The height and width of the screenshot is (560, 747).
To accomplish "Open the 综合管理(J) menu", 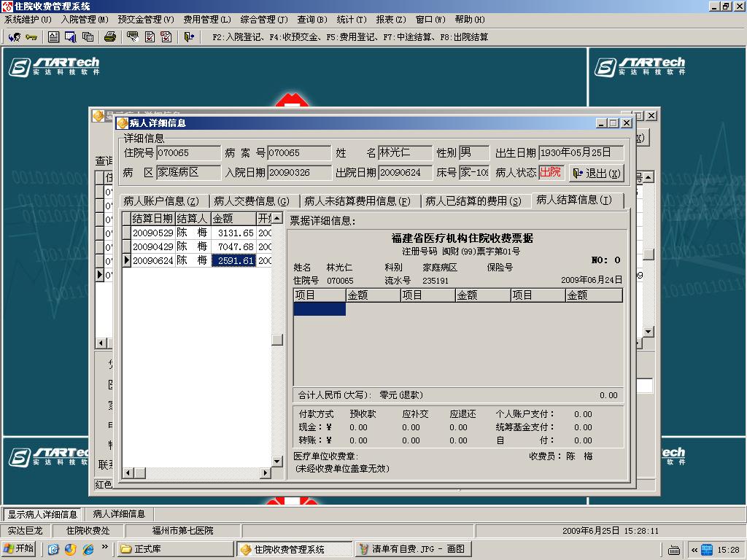I will [x=264, y=20].
